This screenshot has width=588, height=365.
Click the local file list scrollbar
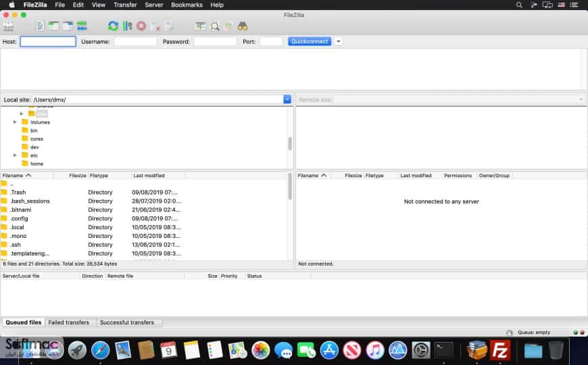click(x=290, y=187)
